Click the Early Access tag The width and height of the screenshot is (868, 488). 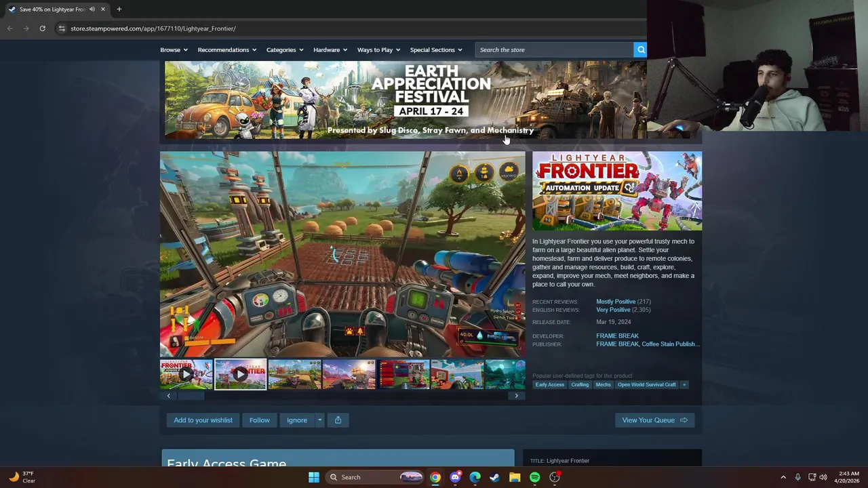549,385
